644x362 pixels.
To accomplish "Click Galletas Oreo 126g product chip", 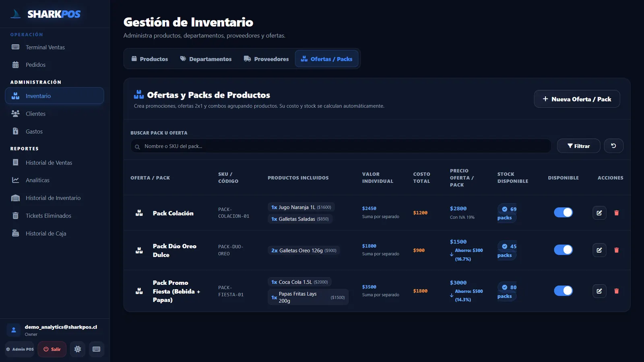I will 304,250.
